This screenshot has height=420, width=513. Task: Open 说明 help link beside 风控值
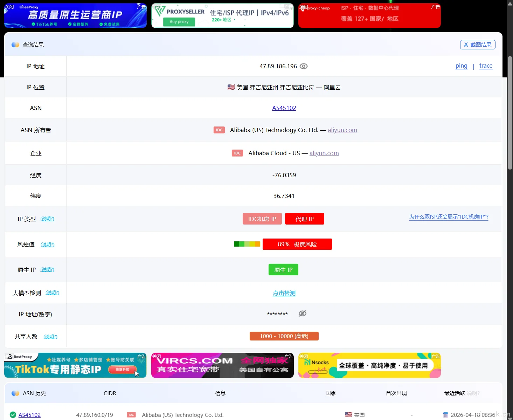(x=48, y=245)
